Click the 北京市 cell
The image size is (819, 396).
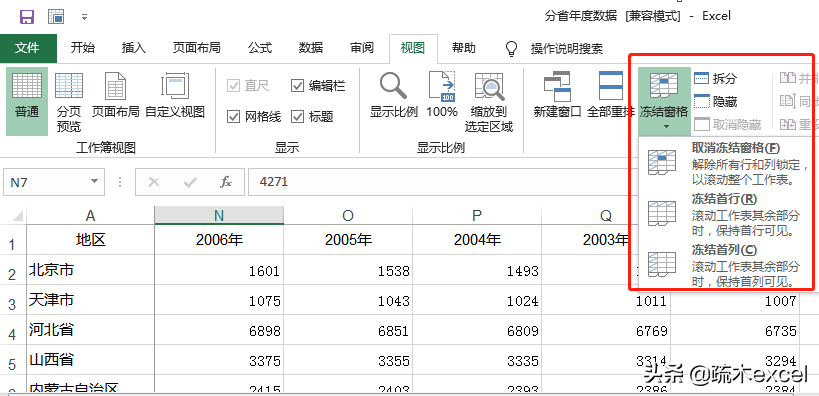coord(90,270)
